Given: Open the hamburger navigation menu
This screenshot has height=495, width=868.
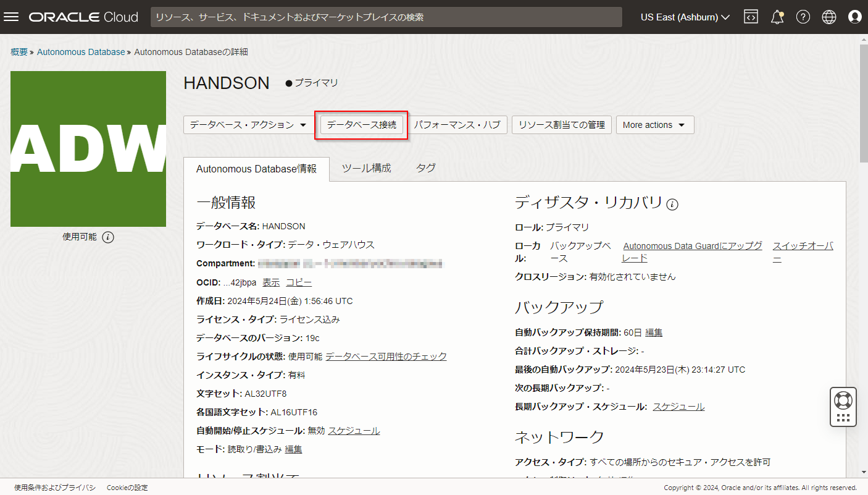Looking at the screenshot, I should tap(11, 17).
